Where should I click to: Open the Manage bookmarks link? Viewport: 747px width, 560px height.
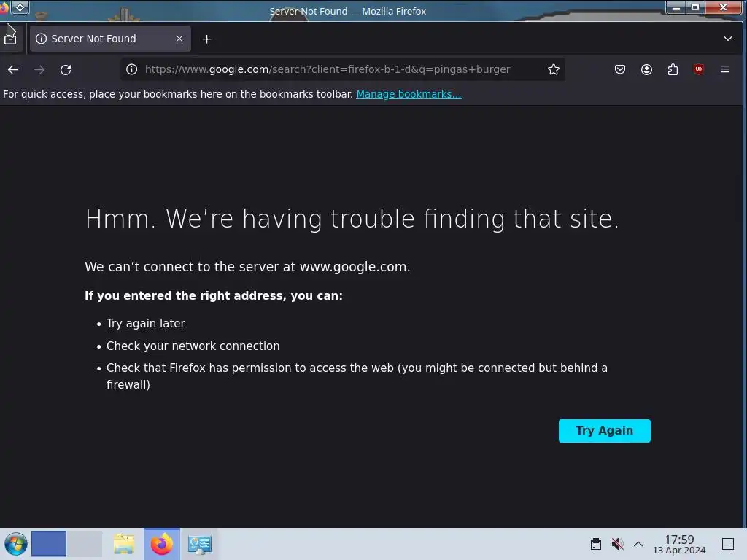pos(409,94)
